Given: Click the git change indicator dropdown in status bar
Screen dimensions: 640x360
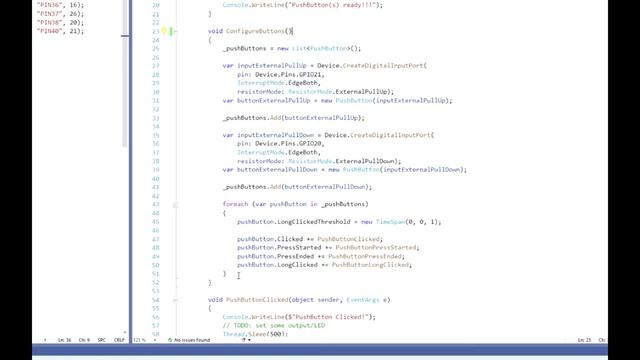Looking at the screenshot, I should click(x=246, y=340).
